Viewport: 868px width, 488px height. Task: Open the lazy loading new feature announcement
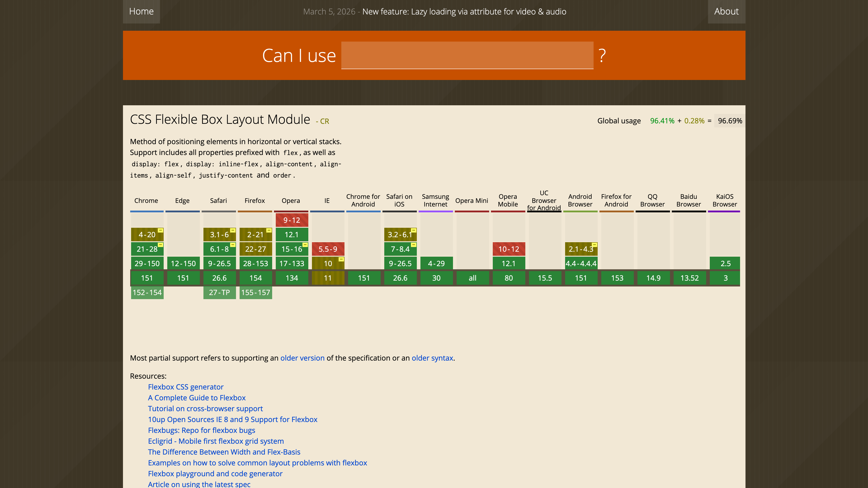point(464,12)
